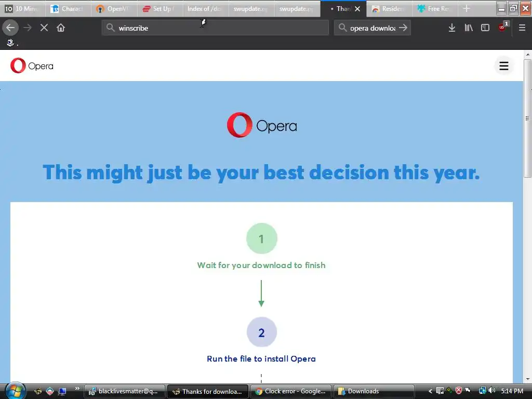Click the step 1 circle
The image size is (532, 399).
click(x=262, y=238)
